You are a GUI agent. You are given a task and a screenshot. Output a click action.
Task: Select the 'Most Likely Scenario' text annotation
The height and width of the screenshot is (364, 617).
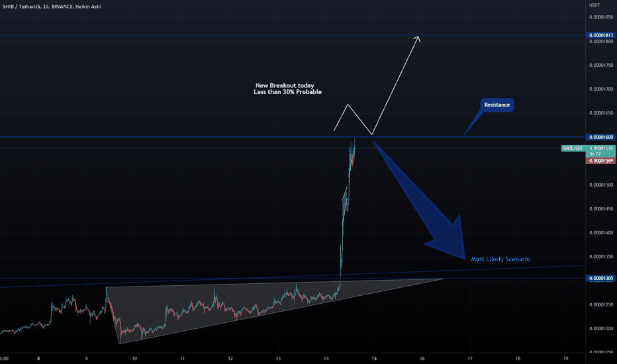pos(500,259)
